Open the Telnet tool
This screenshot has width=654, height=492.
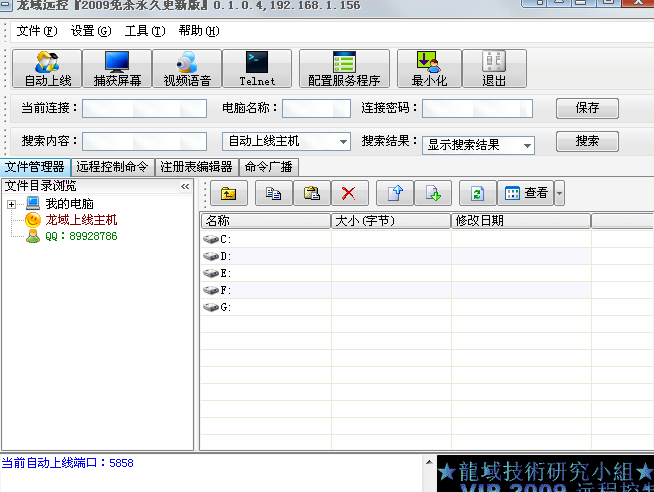[257, 69]
